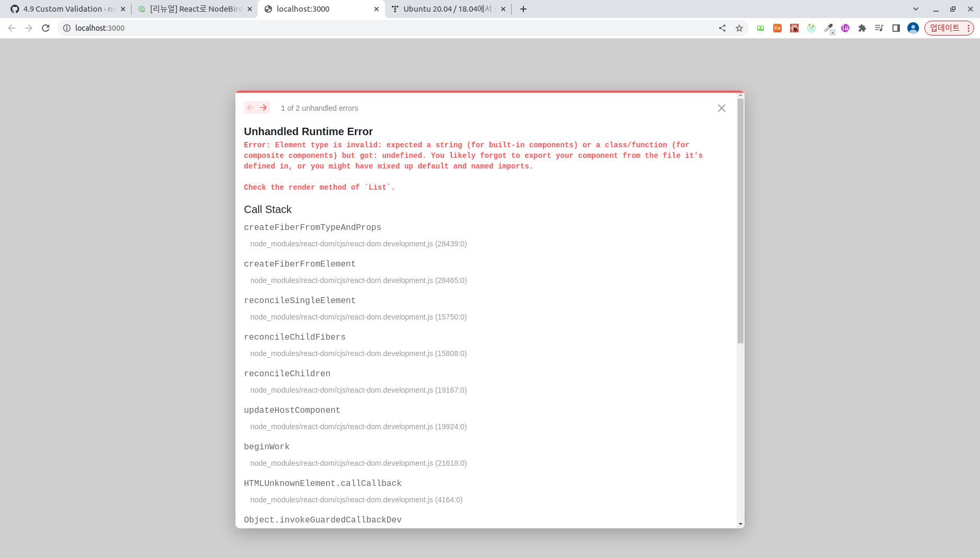Viewport: 980px width, 558px height.
Task: Click the react-dom.development.js (4164:0) path
Action: click(356, 500)
